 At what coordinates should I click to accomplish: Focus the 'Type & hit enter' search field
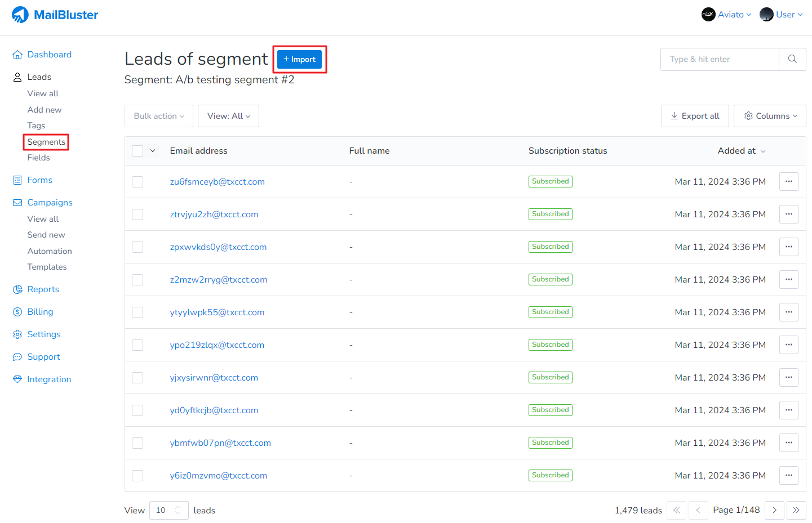720,59
